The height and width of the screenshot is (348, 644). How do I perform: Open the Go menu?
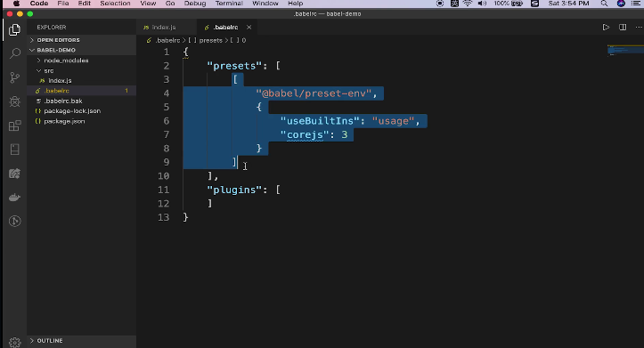(170, 4)
